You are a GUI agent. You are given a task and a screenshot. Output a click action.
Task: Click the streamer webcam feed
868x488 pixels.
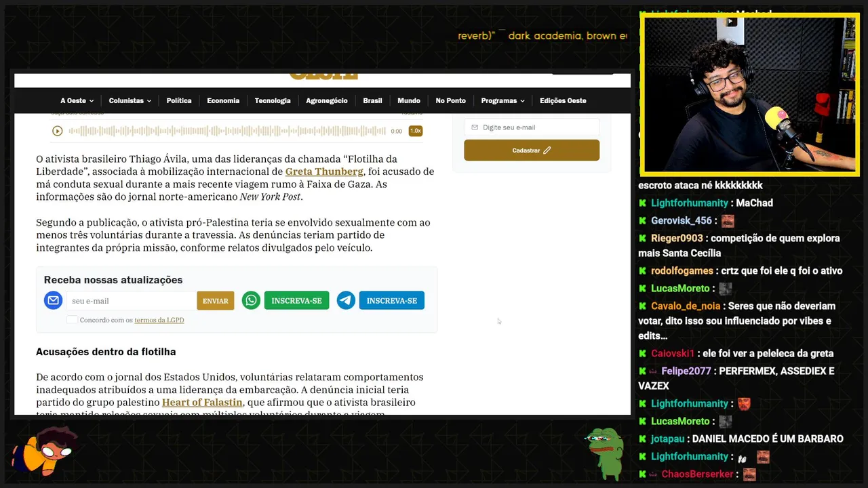click(749, 95)
